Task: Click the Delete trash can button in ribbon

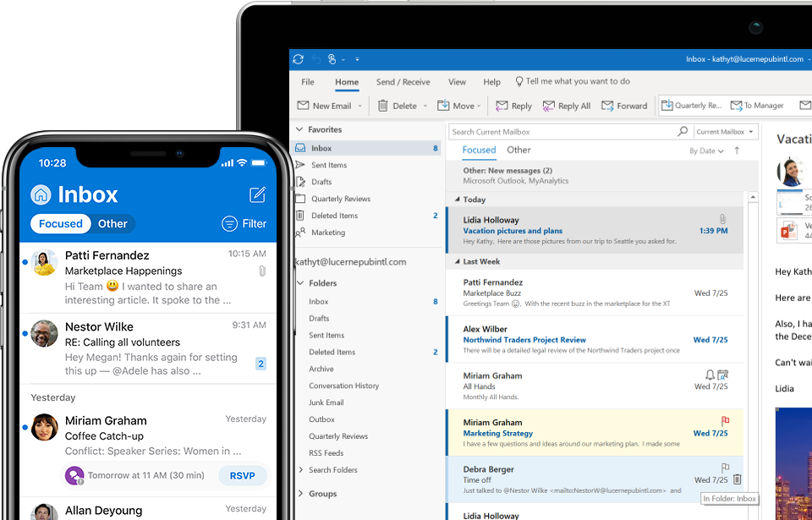Action: point(398,106)
